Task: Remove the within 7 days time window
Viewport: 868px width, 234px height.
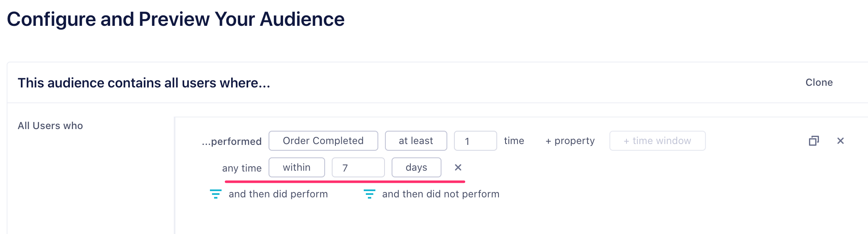Action: point(458,167)
